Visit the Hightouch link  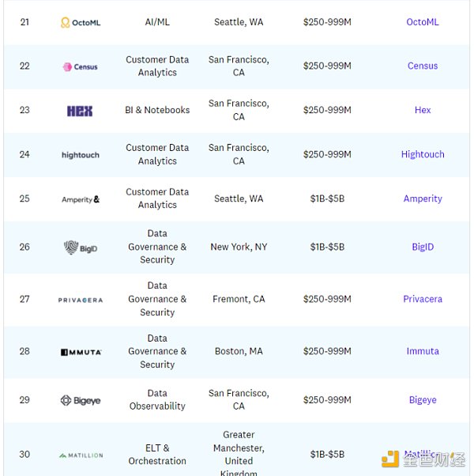(423, 154)
